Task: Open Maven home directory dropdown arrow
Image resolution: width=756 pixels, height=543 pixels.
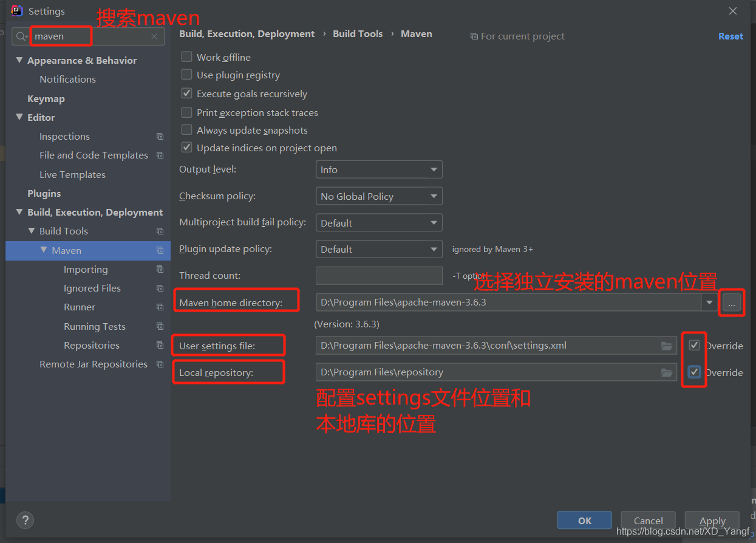Action: pyautogui.click(x=709, y=302)
